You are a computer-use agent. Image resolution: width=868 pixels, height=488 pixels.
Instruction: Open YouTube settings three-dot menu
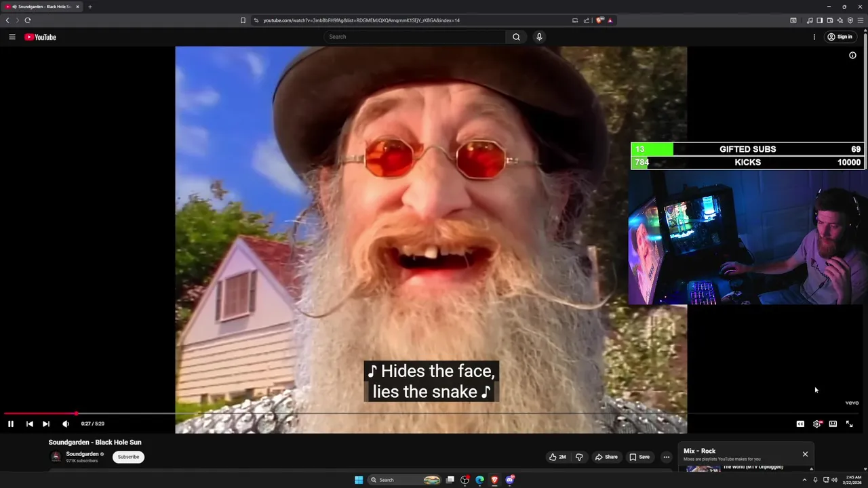tap(814, 37)
